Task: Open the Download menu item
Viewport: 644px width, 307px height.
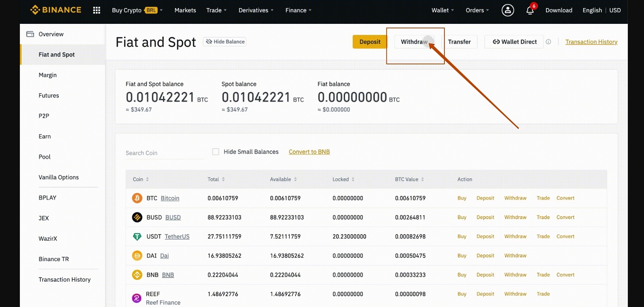Action: [x=559, y=10]
